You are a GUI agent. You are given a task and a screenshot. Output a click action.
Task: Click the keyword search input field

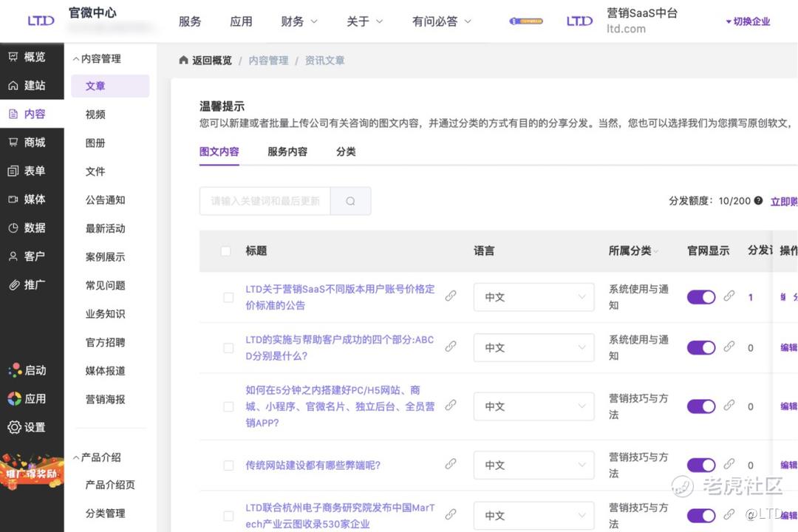[x=265, y=201]
